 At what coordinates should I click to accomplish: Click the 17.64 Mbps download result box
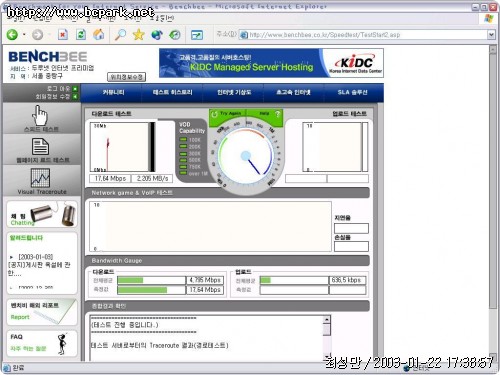coord(110,179)
